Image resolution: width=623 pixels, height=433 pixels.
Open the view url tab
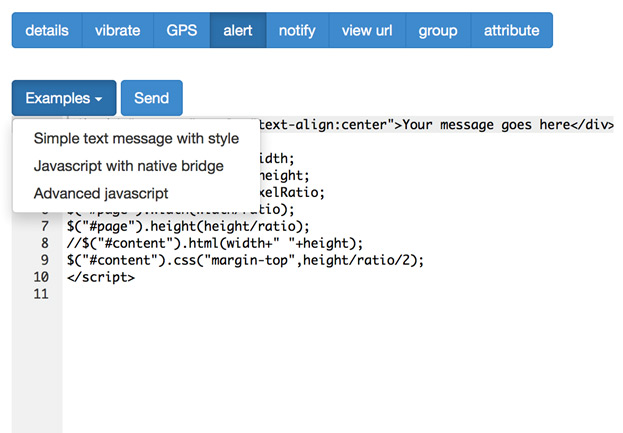(367, 30)
